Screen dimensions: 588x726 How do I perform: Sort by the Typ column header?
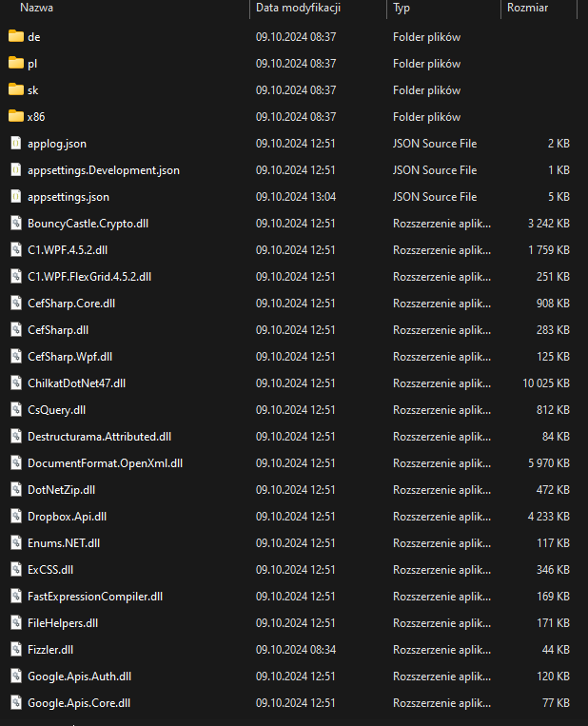point(402,8)
